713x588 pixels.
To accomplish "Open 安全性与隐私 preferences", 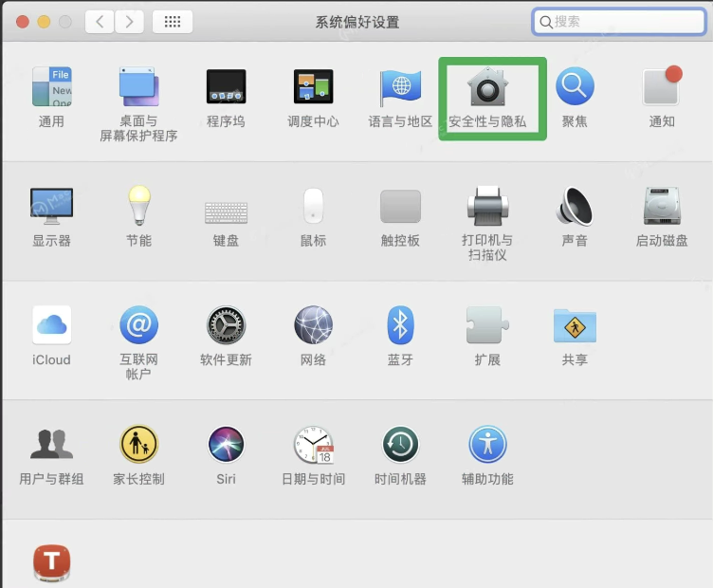I will [487, 87].
